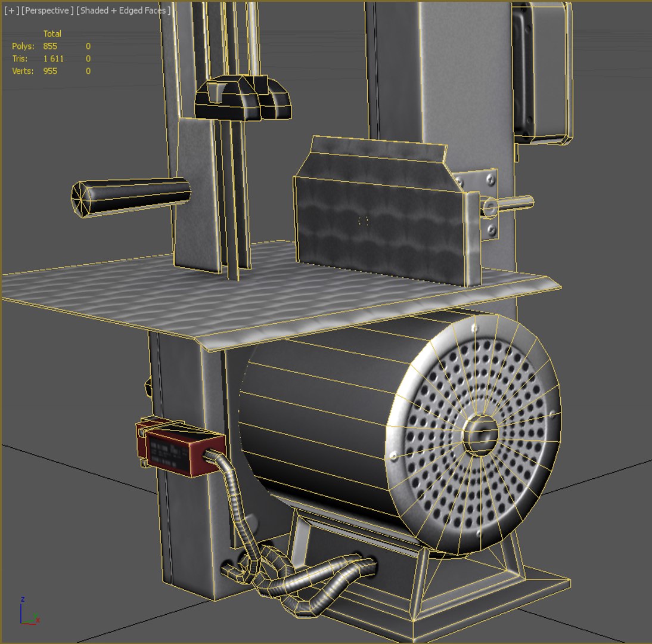Click the Total statistics column header
This screenshot has width=652, height=644.
click(x=52, y=34)
